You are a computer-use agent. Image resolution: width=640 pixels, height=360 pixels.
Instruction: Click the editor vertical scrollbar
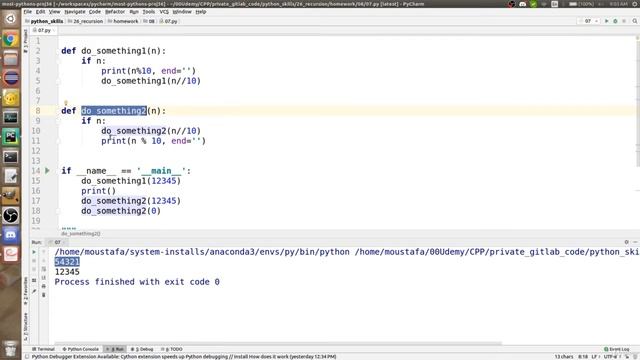click(x=638, y=102)
